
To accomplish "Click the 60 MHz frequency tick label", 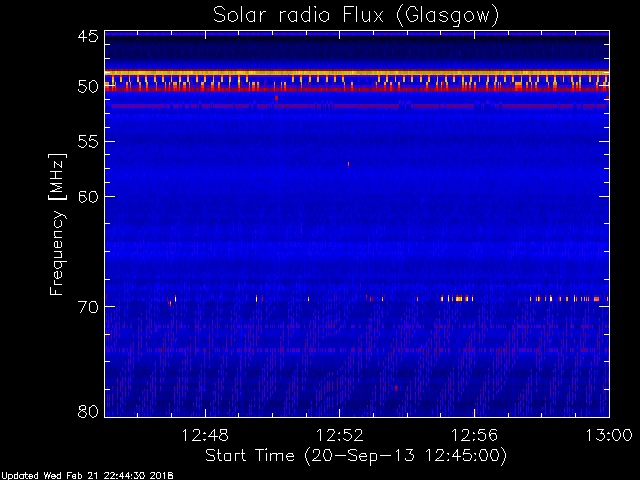I will tap(88, 197).
